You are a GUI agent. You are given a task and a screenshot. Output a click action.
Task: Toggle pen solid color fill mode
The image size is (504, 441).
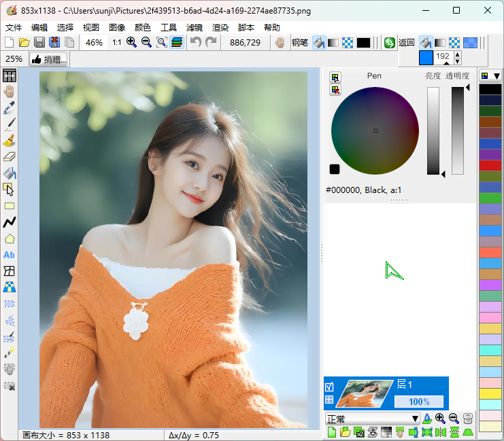tap(319, 43)
